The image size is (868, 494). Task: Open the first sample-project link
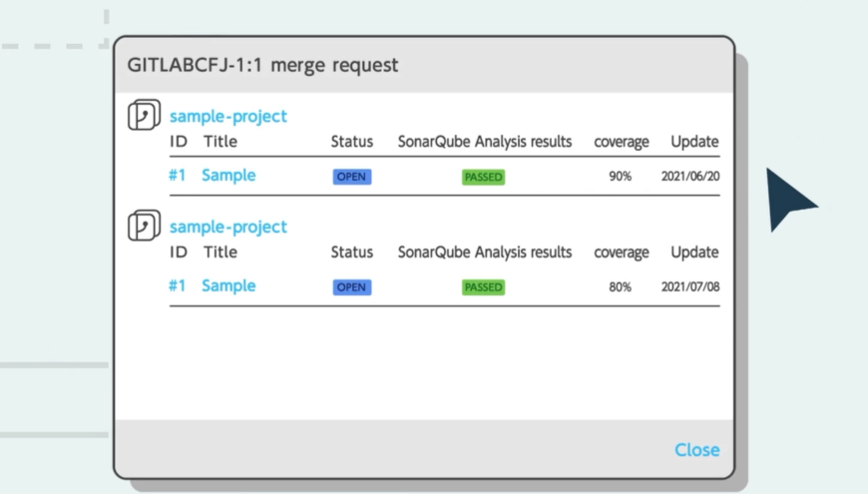[x=228, y=117]
